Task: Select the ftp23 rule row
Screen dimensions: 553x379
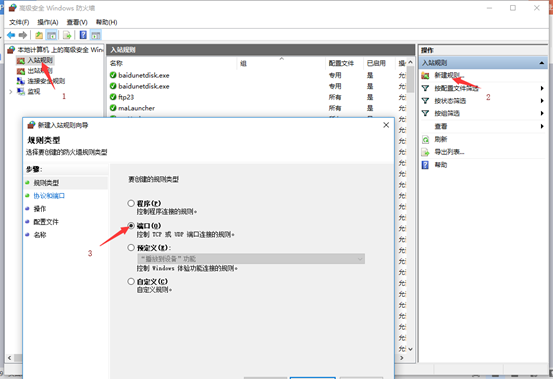Action: pyautogui.click(x=257, y=97)
